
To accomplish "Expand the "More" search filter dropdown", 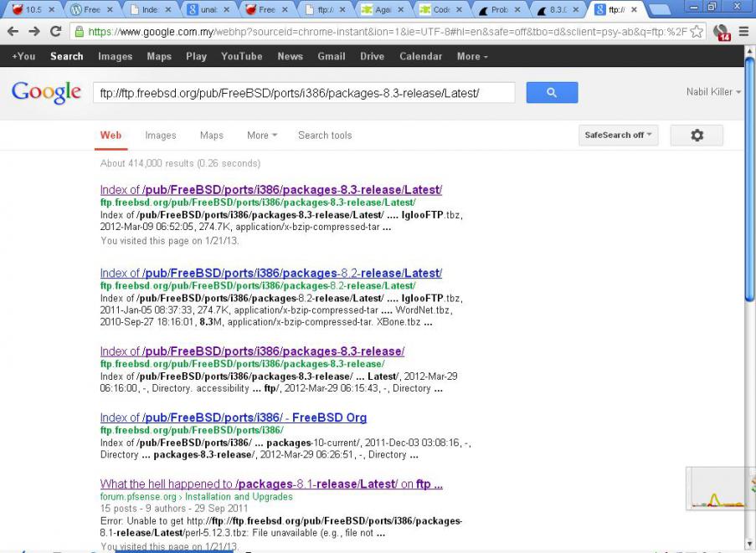I will pos(262,136).
